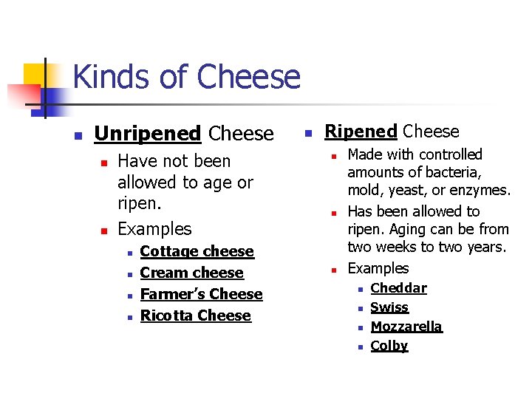The image size is (532, 399).
Task: Open the Cottage cheese link
Action: 197,252
